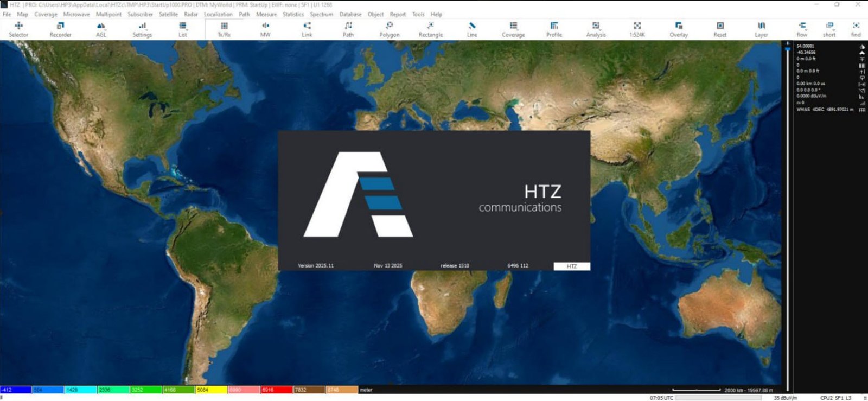Click the yellow 5084 legend swatch
This screenshot has width=868, height=401.
pos(211,390)
